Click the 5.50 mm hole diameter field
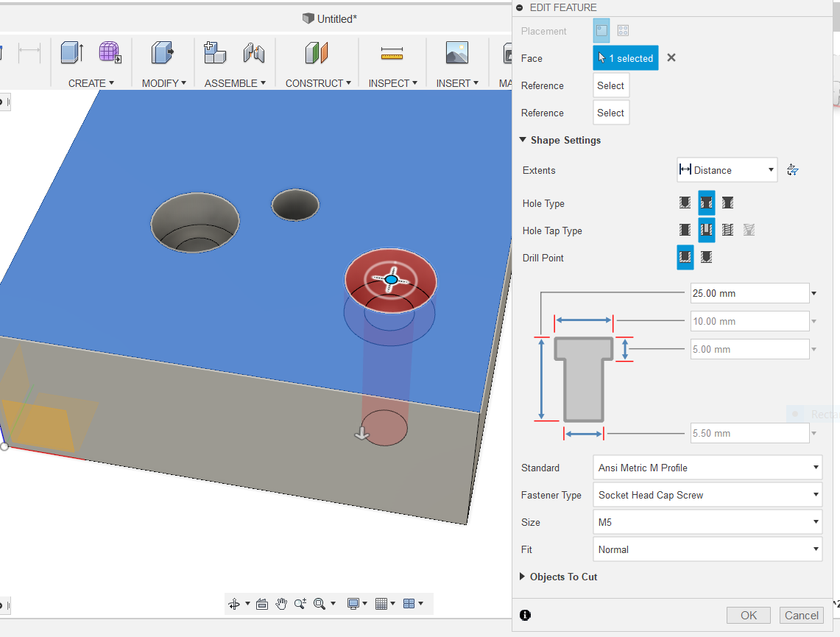840x637 pixels. [x=749, y=434]
